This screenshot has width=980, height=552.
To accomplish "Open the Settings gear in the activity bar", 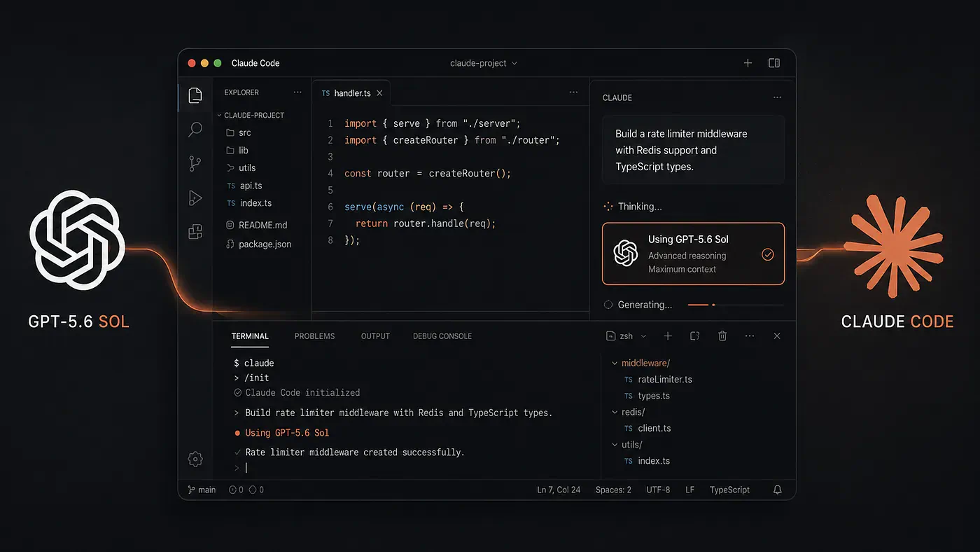I will point(195,460).
